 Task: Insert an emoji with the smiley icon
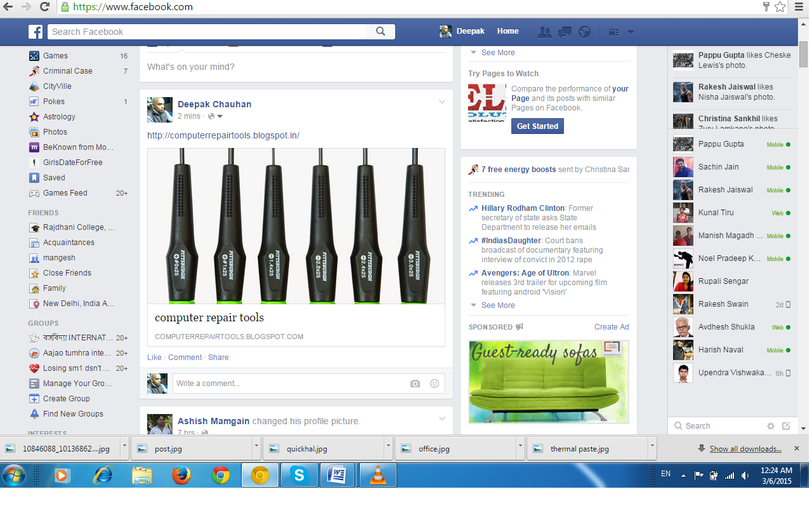pos(435,384)
